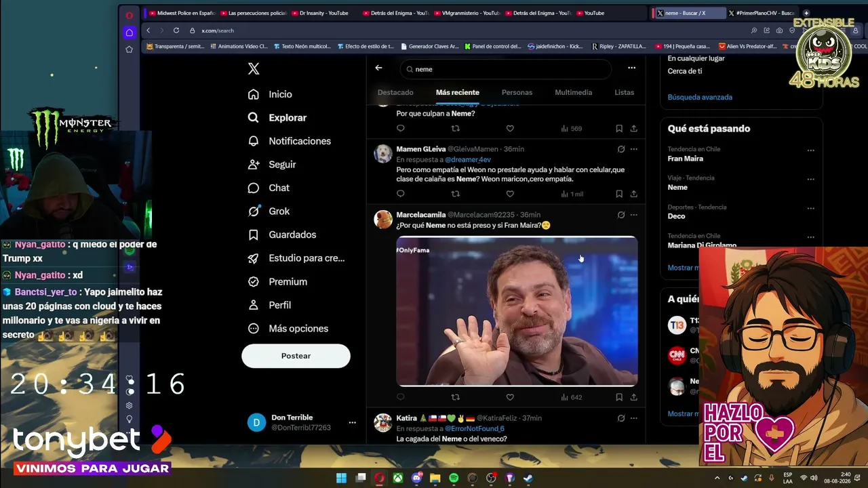Open Grok from the sidebar
The image size is (868, 488).
[x=269, y=211]
